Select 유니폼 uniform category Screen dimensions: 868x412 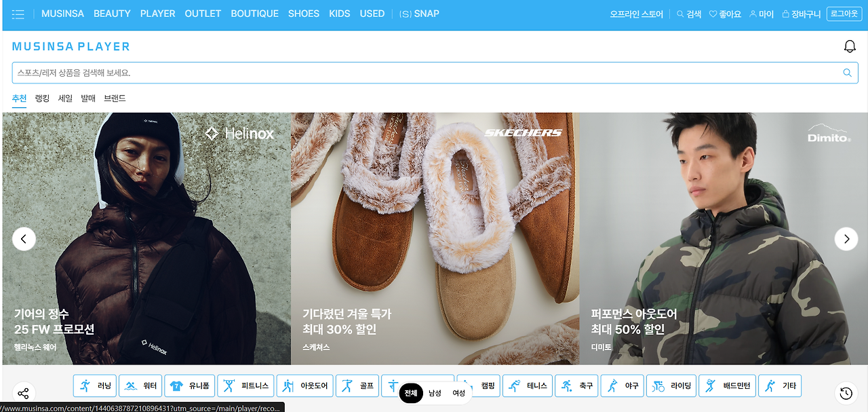coord(190,386)
